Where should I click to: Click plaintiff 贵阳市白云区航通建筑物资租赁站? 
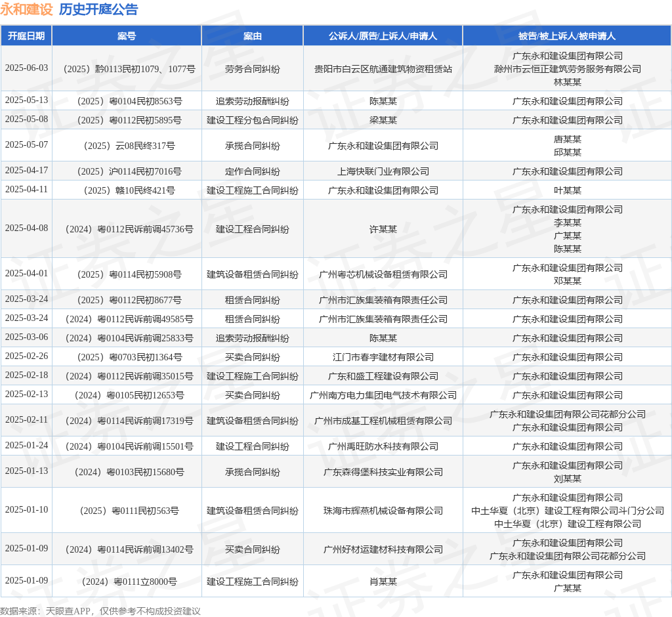click(x=383, y=69)
